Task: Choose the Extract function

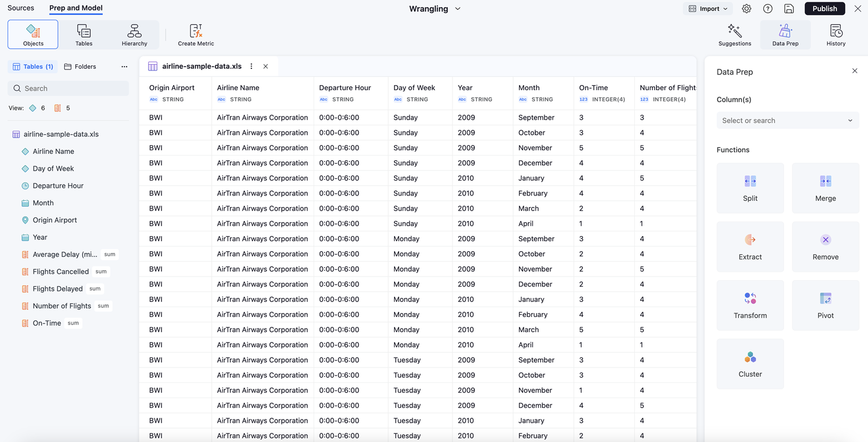Action: pyautogui.click(x=750, y=246)
